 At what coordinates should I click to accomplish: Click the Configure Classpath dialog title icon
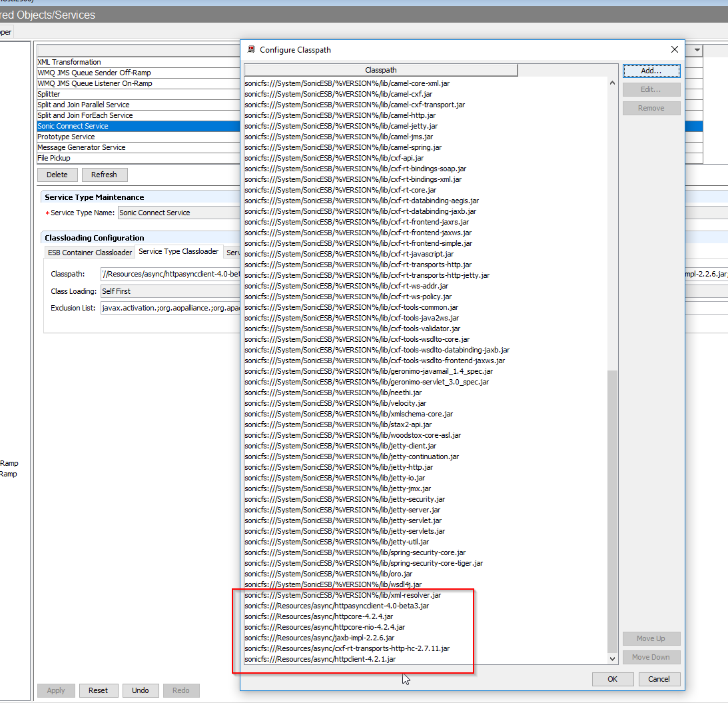251,49
